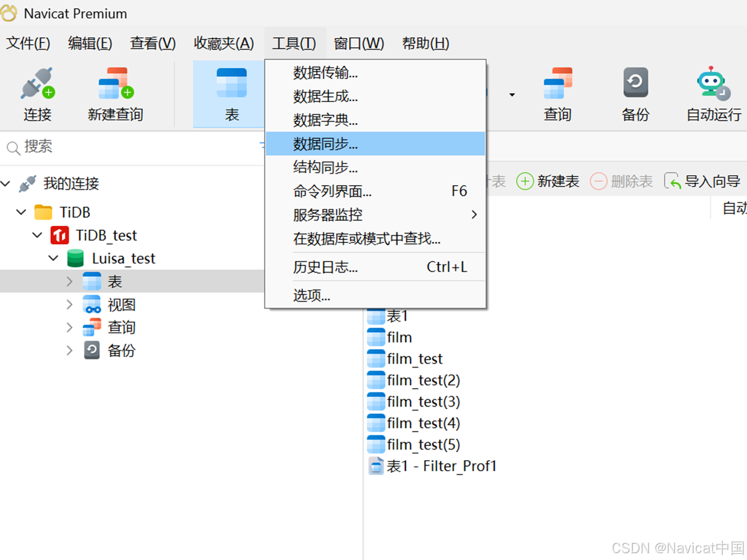
Task: Open the 查询 query toolbar icon
Action: 558,84
